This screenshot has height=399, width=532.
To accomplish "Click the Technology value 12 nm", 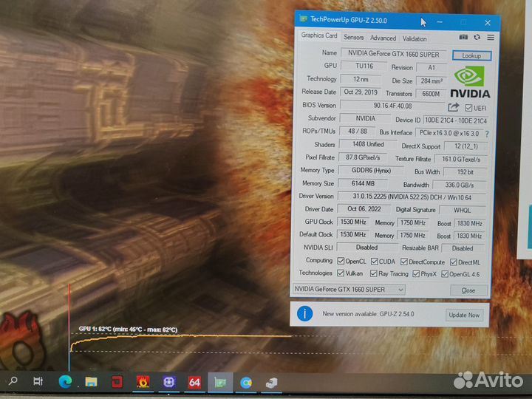I will coord(361,79).
